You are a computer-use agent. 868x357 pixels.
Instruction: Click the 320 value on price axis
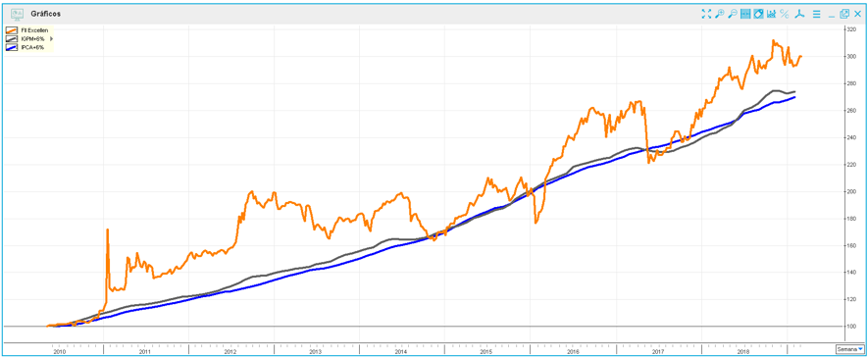pos(852,29)
